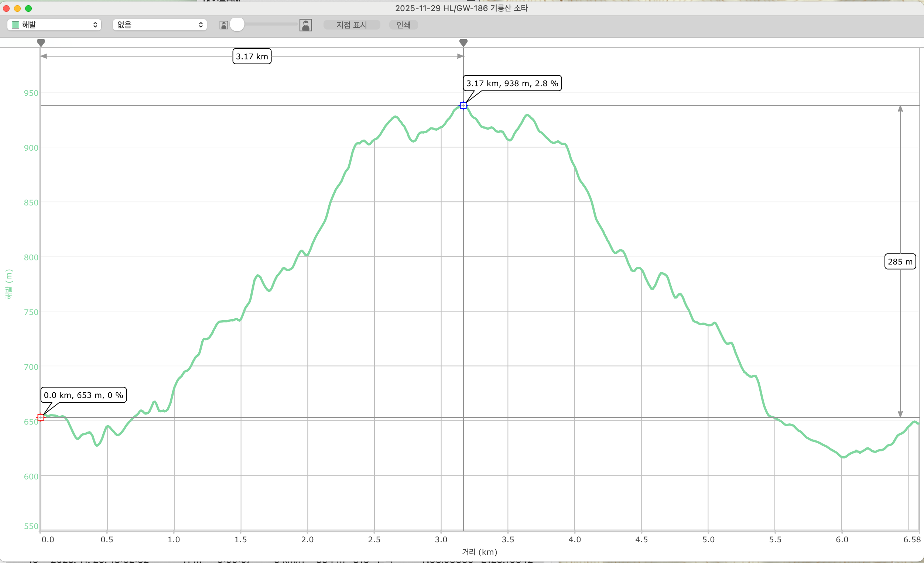Select the blue peak point square marker
924x563 pixels.
click(463, 105)
